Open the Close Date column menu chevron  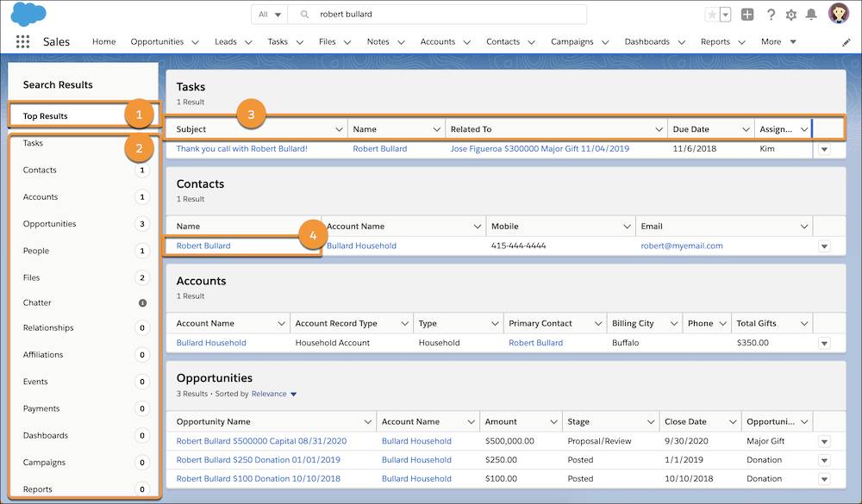pyautogui.click(x=733, y=421)
